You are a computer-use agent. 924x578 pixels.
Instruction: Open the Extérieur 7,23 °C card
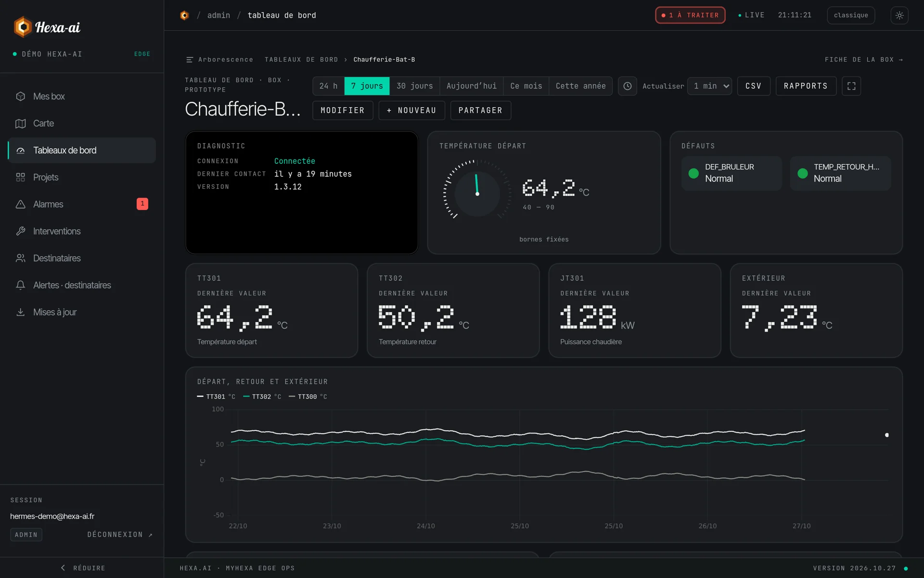[x=816, y=310]
